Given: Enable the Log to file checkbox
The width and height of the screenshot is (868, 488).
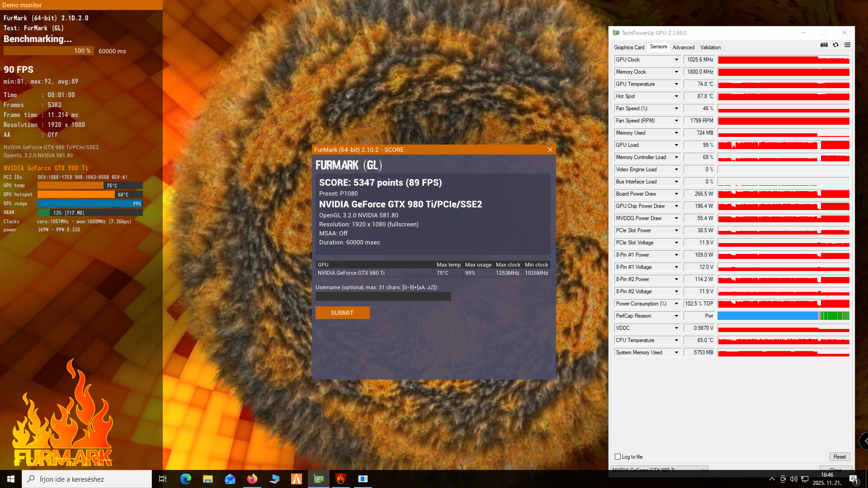Looking at the screenshot, I should pyautogui.click(x=618, y=457).
